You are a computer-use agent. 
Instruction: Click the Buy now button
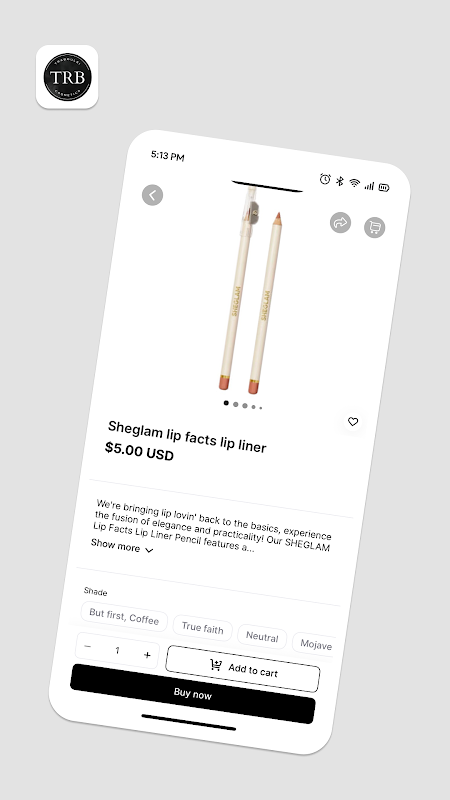point(193,693)
